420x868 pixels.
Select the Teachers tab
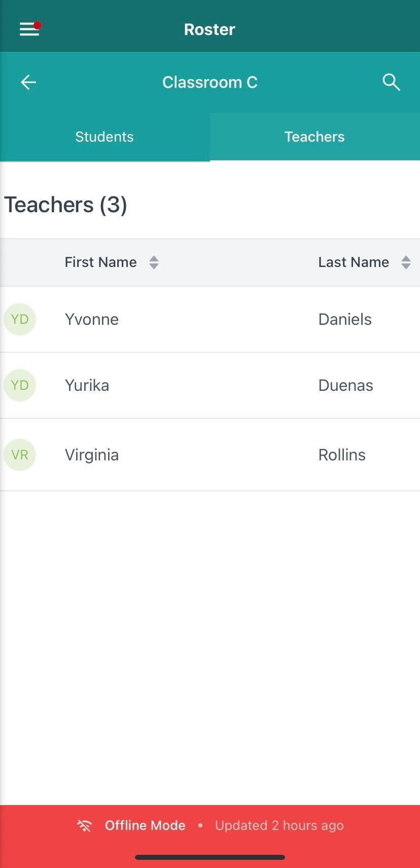coord(314,137)
